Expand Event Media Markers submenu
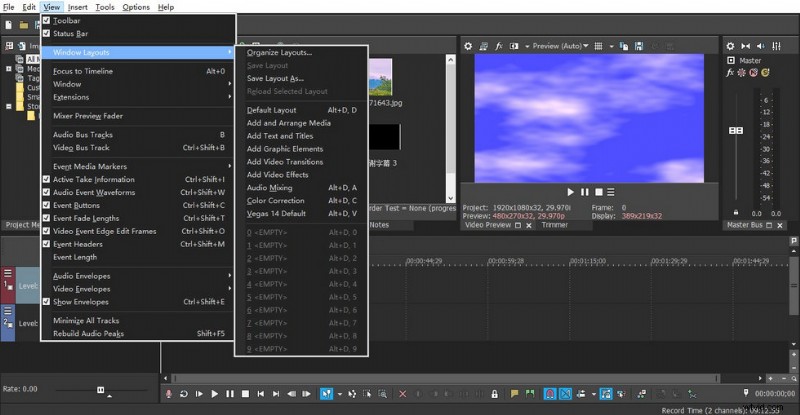Screen dimensions: 800x415 coord(137,166)
